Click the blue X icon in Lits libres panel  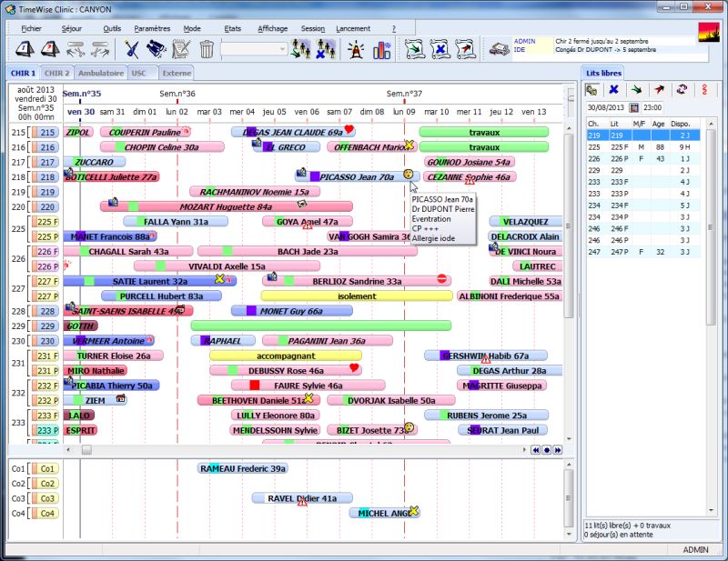[x=614, y=89]
